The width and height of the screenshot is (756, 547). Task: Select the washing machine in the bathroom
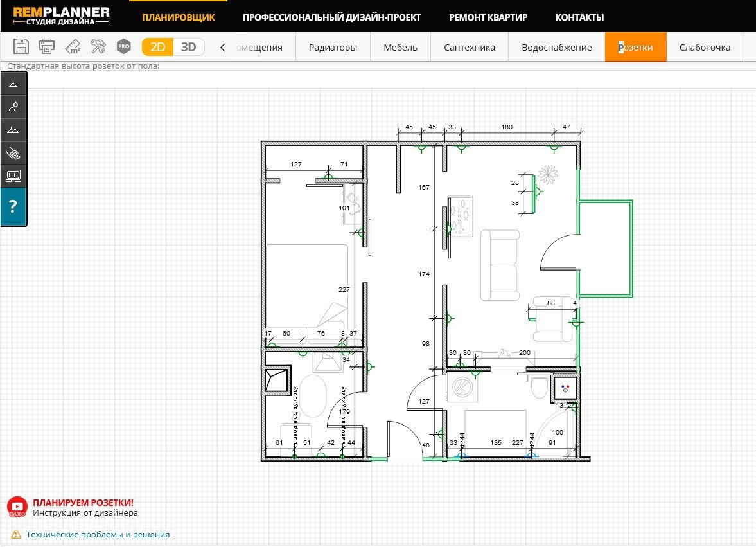point(462,388)
